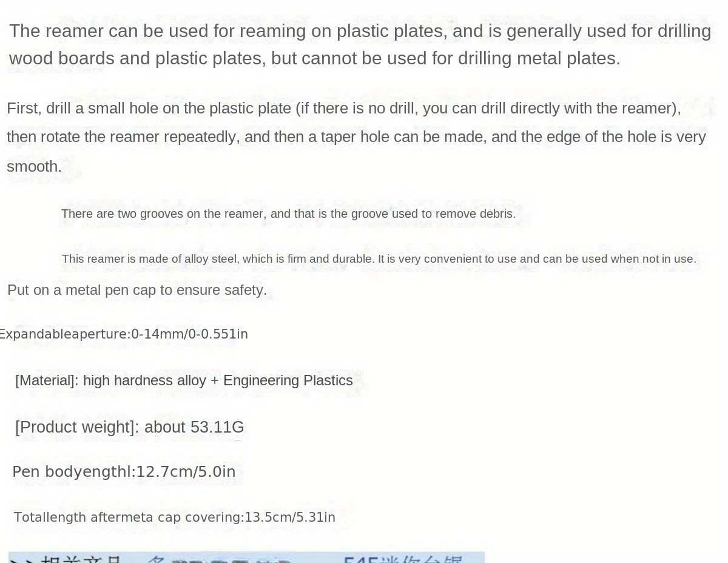
Task: Click the "53.11G" weight value
Action: click(217, 427)
